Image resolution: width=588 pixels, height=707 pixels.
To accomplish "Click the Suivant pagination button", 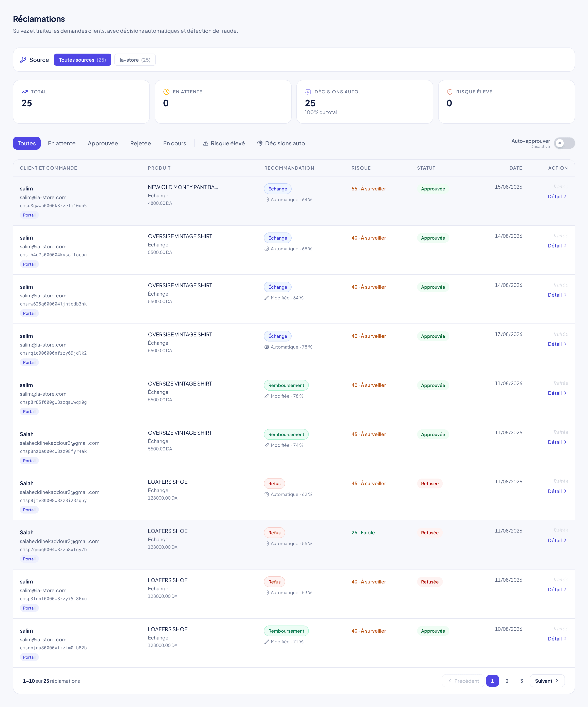I will pyautogui.click(x=547, y=681).
